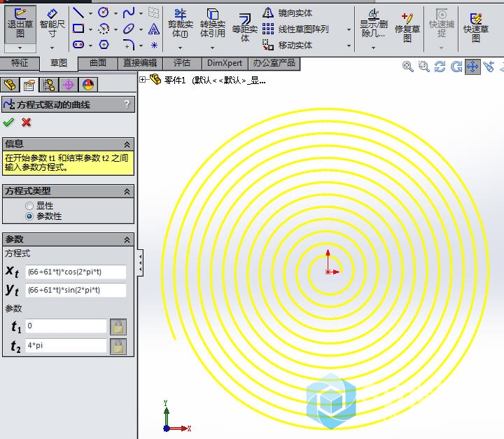This screenshot has width=504, height=439.
Task: Select the Polygon sketch tool
Action: click(x=104, y=44)
